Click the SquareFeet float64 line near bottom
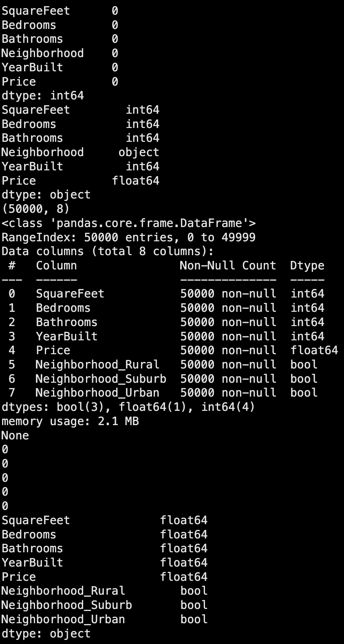 pyautogui.click(x=104, y=520)
